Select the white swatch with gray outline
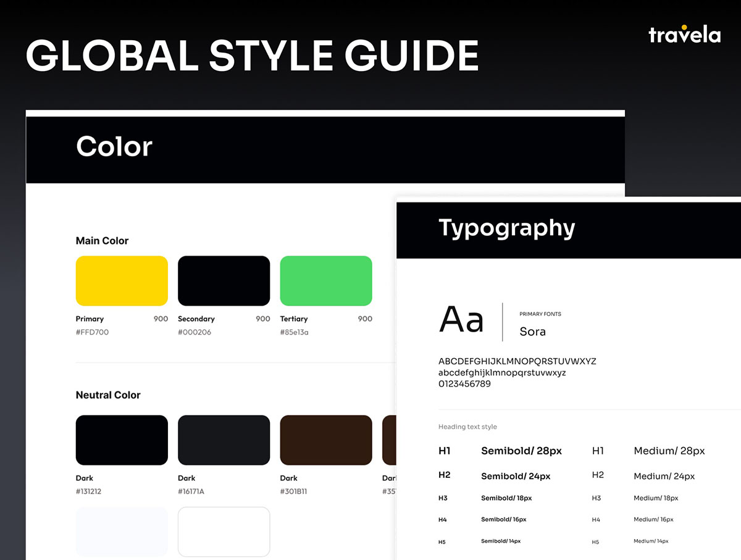 pos(224,532)
